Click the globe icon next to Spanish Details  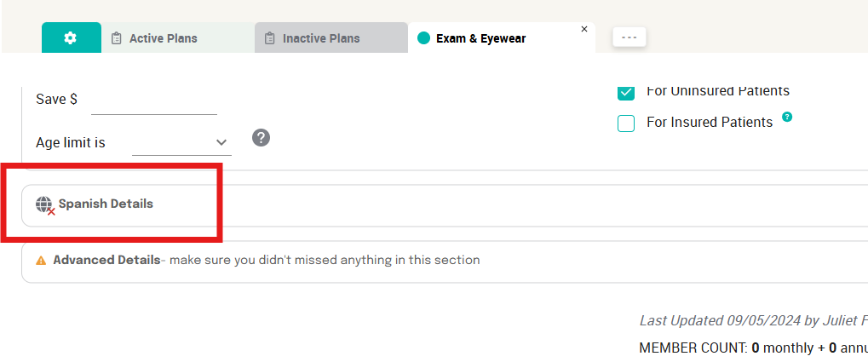click(44, 204)
